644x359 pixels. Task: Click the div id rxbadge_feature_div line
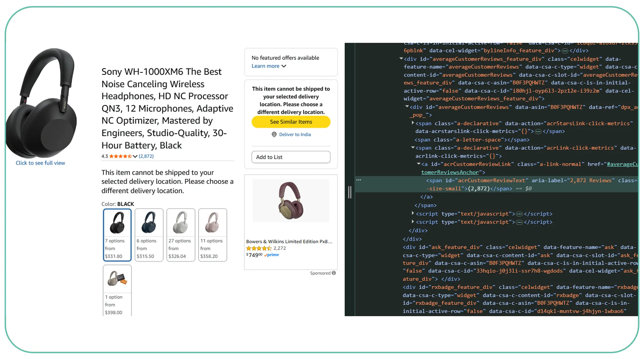pos(520,299)
